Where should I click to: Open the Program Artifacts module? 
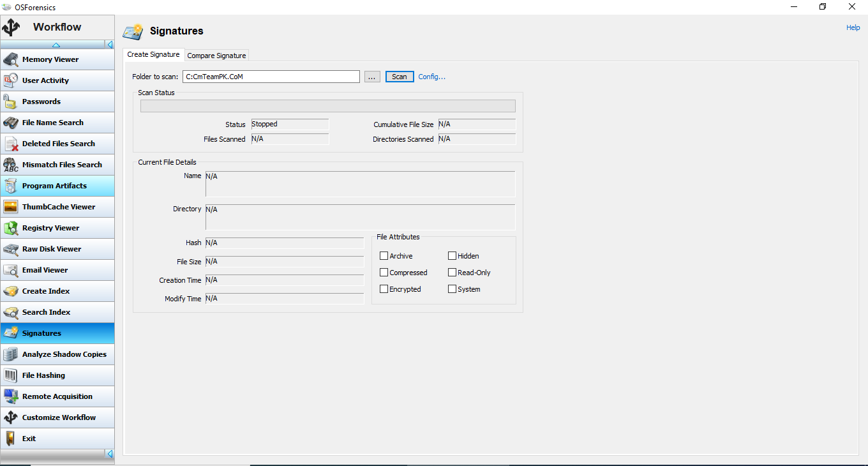point(57,186)
